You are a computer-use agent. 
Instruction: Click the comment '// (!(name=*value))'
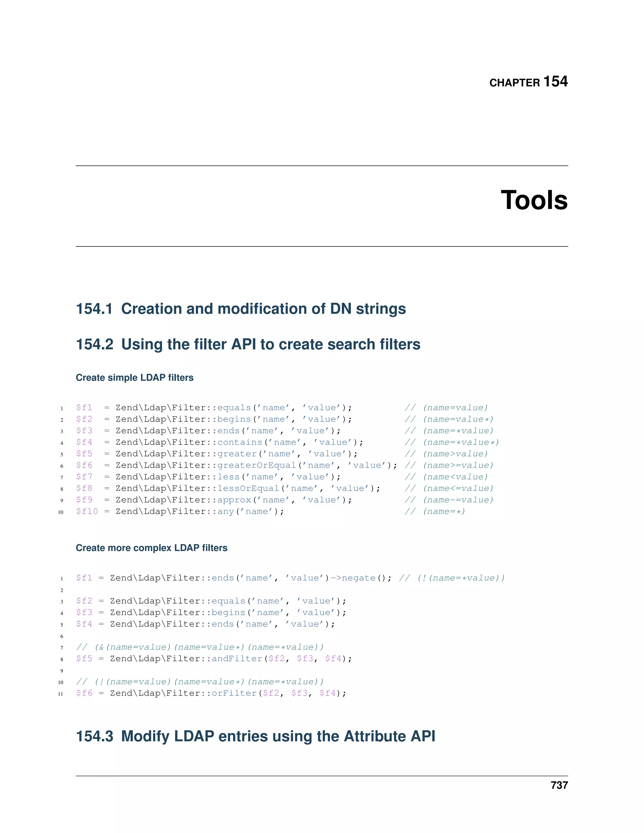coord(452,578)
